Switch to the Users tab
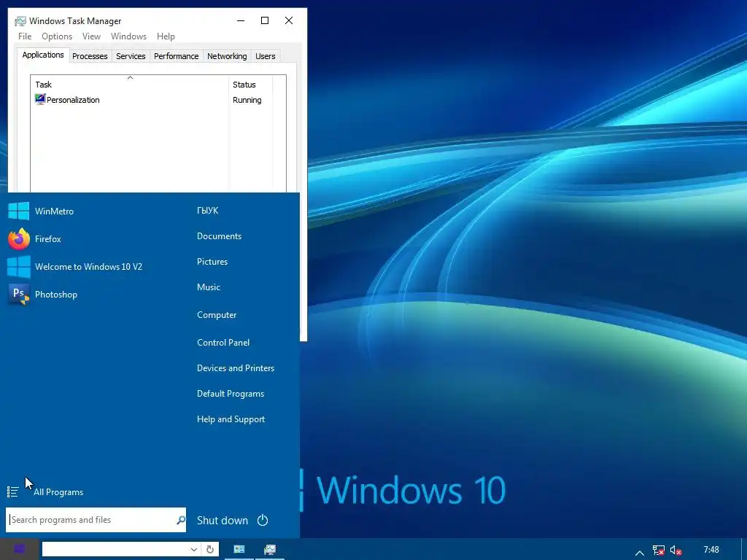The width and height of the screenshot is (747, 560). tap(266, 56)
